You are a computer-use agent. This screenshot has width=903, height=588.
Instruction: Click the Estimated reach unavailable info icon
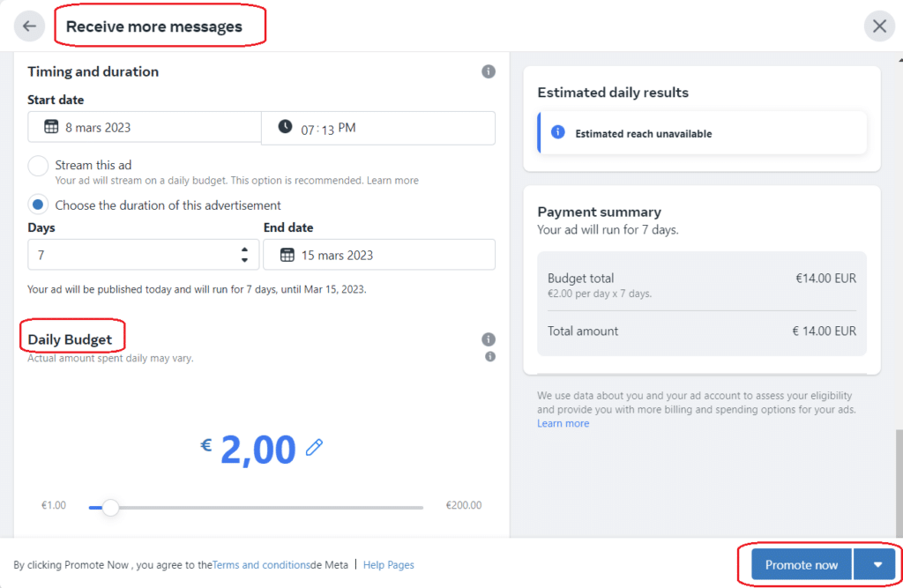click(x=557, y=132)
